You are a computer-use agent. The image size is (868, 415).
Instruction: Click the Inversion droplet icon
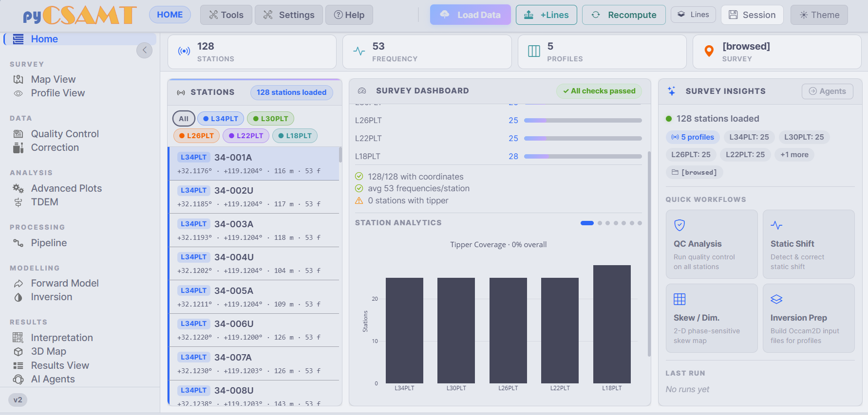18,297
